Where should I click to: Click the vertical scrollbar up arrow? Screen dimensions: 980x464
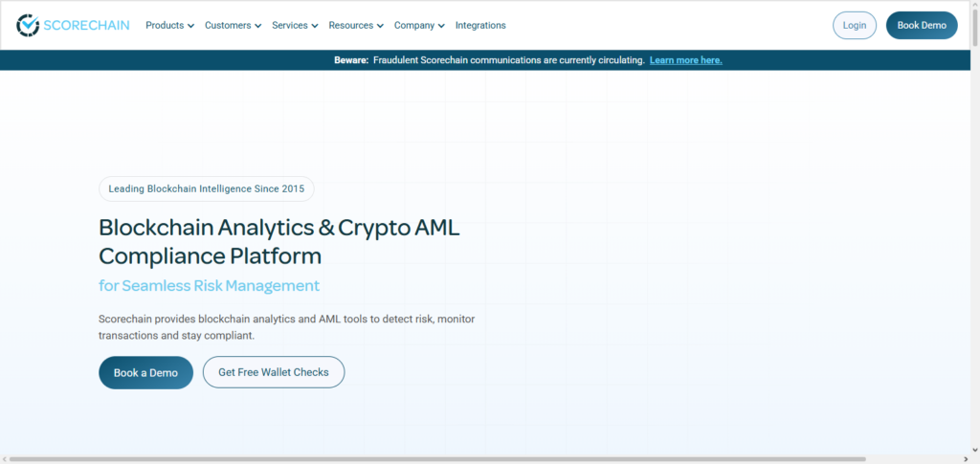click(x=974, y=6)
